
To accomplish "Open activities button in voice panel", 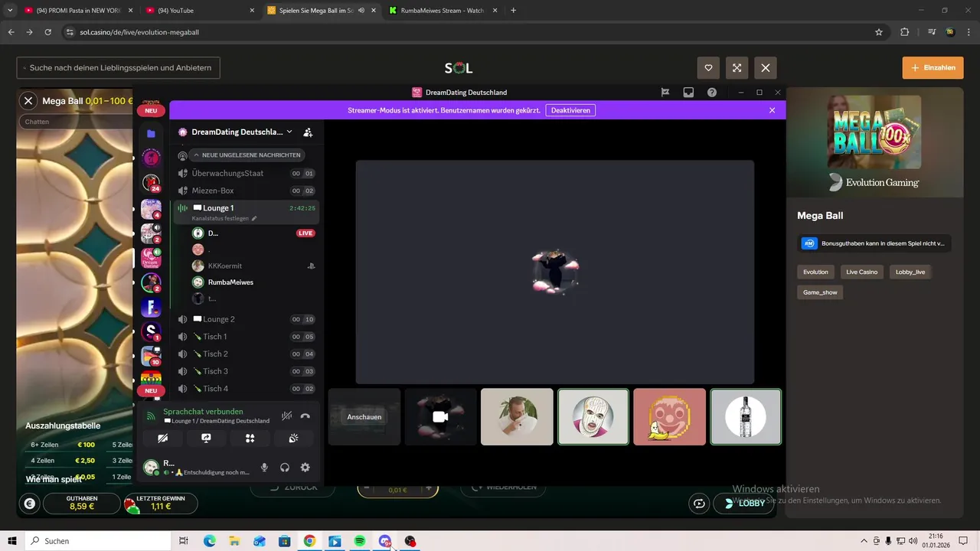I will [x=250, y=439].
